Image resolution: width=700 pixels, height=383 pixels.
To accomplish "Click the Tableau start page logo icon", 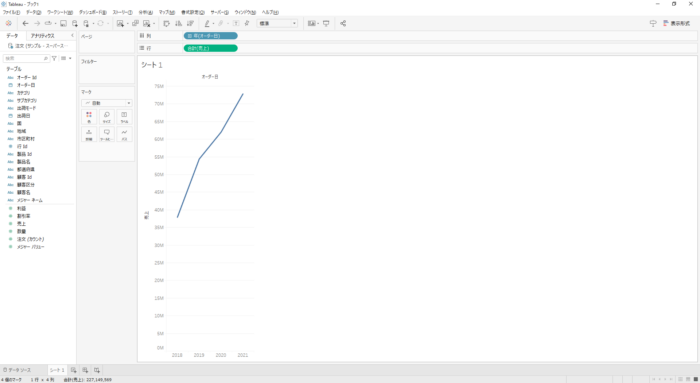I will [8, 23].
